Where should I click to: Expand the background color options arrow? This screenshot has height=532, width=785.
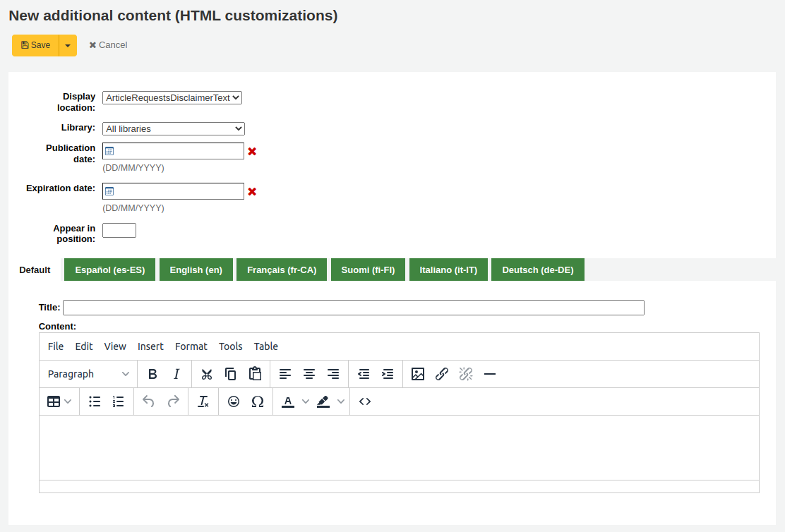click(x=341, y=401)
